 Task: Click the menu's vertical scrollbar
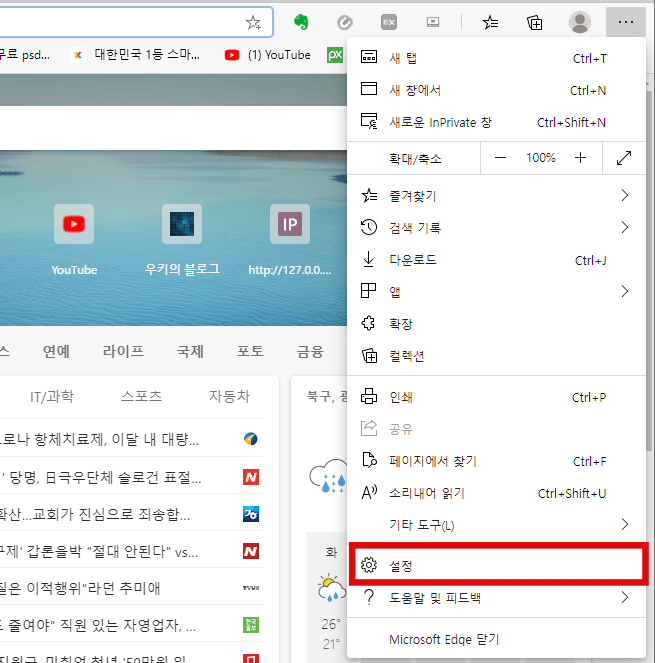pos(649,271)
